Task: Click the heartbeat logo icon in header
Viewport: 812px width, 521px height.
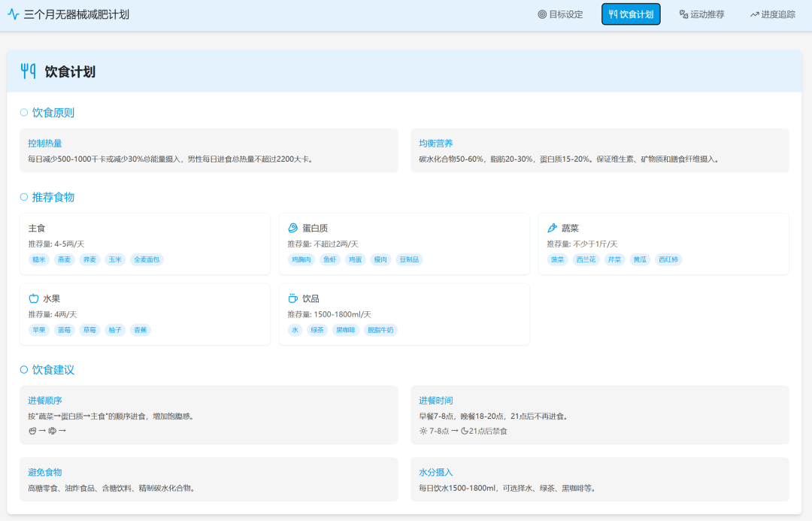Action: (x=14, y=14)
